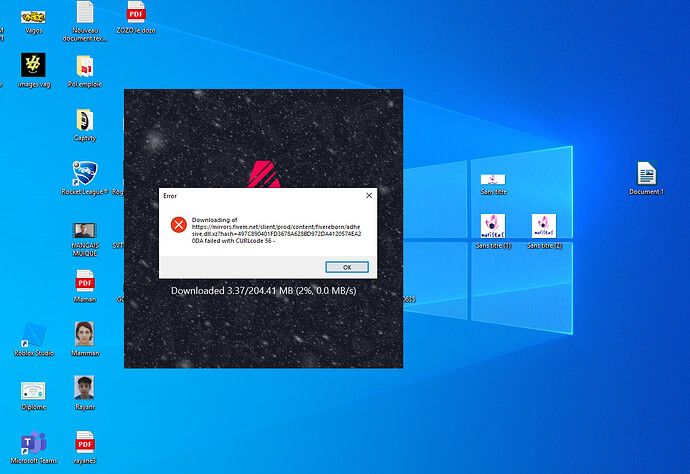Select the Mamman photo icon

click(84, 334)
